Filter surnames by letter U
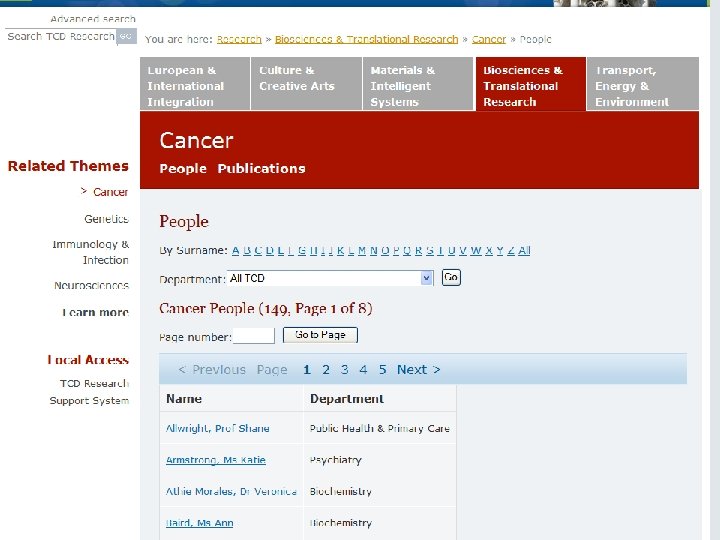The height and width of the screenshot is (540, 720). point(451,251)
